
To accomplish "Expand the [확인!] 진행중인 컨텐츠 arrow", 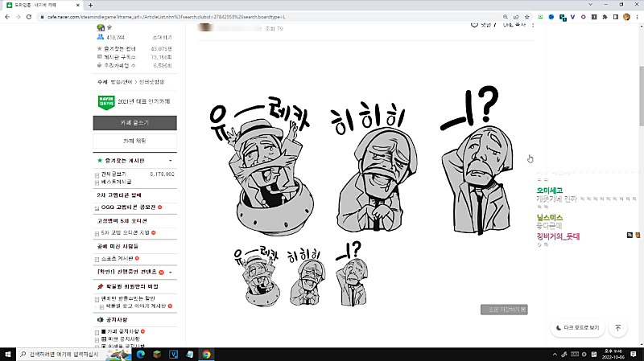I will point(171,272).
